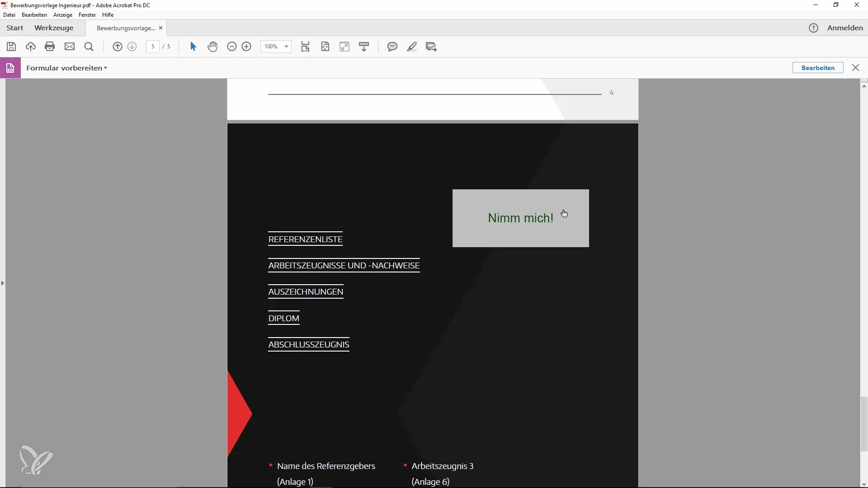Activate the selection arrow tool
Screen dimensions: 868x488
coord(193,47)
